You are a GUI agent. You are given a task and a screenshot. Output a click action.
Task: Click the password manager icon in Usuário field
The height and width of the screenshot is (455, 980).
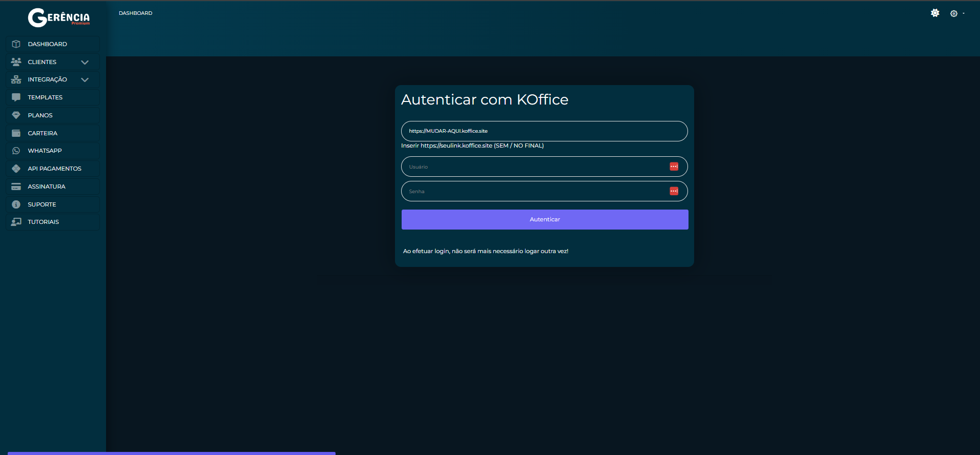[x=674, y=167]
